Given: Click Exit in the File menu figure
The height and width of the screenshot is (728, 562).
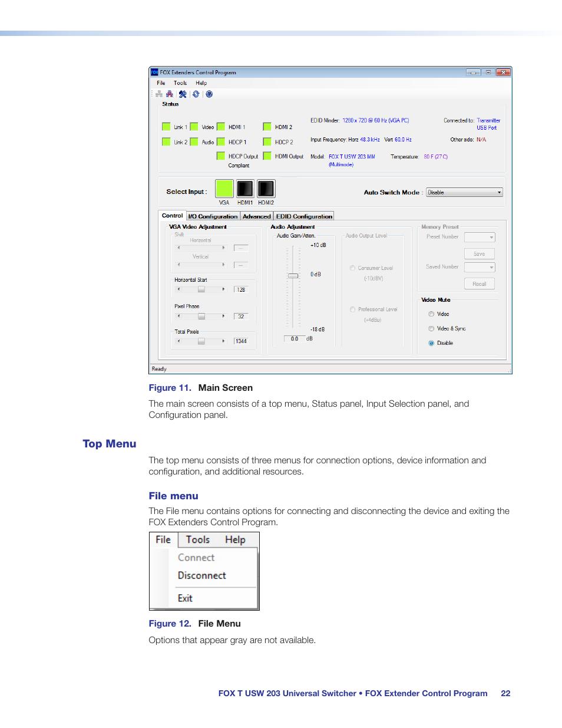Looking at the screenshot, I should (185, 598).
